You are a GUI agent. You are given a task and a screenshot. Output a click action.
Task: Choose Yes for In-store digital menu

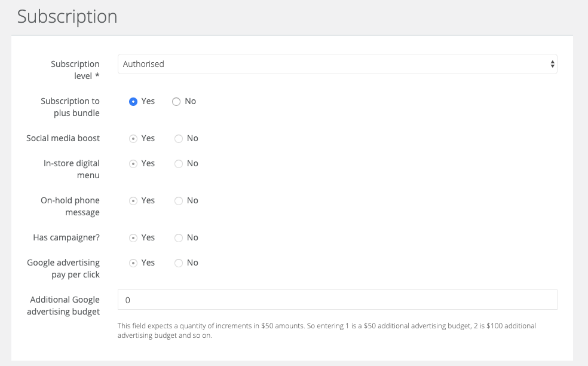click(x=133, y=164)
